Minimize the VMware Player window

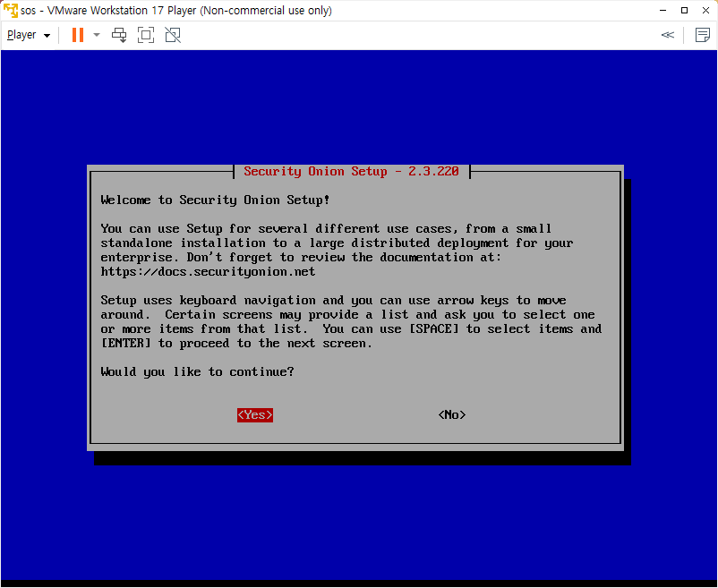(x=662, y=10)
